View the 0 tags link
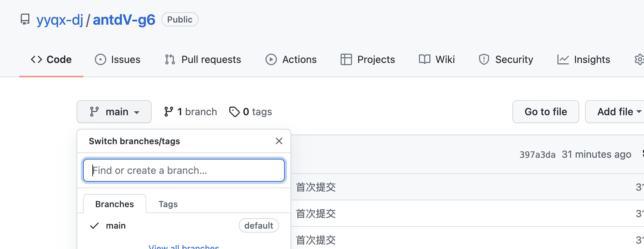Image resolution: width=644 pixels, height=249 pixels. [x=250, y=112]
